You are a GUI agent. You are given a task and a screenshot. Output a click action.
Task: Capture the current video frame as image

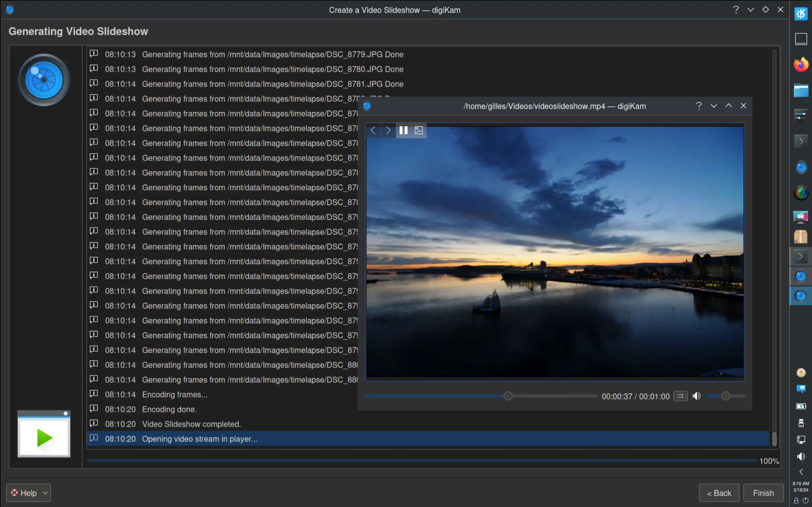[x=418, y=130]
